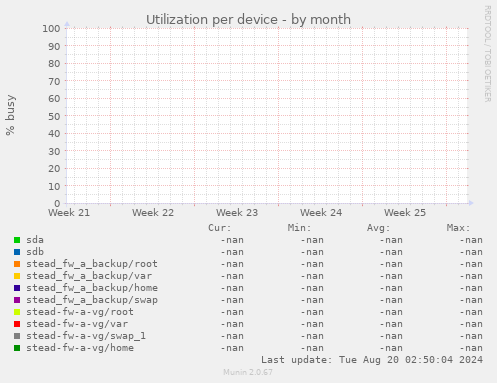Select the 'sda' legend label
This screenshot has height=383, width=497.
click(x=35, y=240)
